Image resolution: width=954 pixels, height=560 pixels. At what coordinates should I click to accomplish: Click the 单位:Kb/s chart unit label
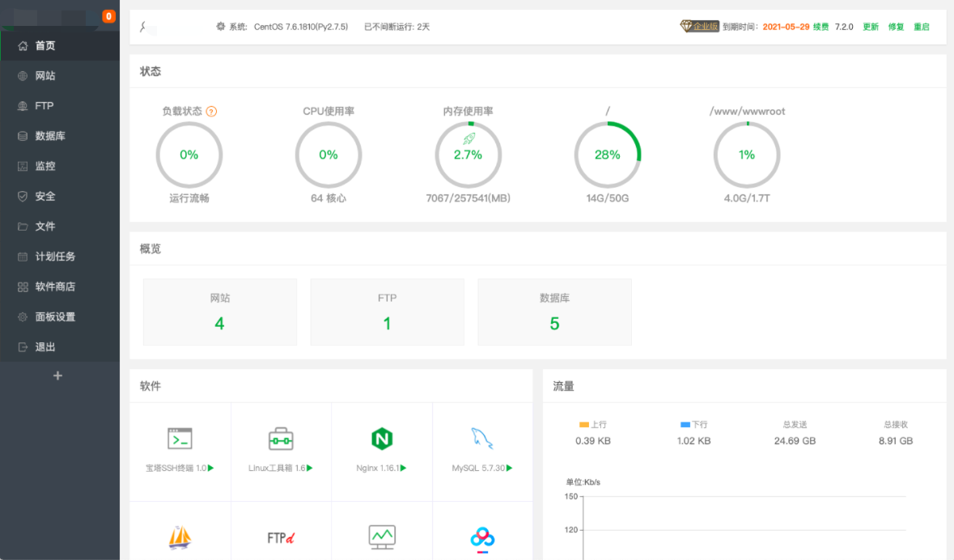tap(583, 482)
